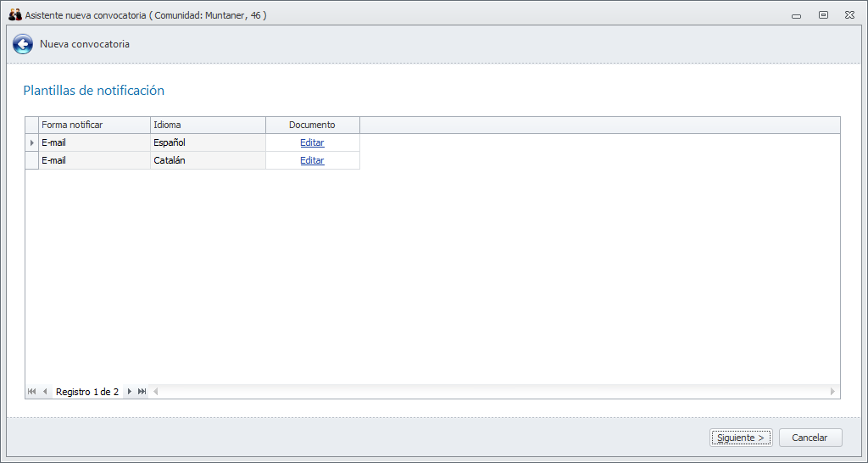This screenshot has height=463, width=868.
Task: Jump to last record in navigator
Action: pos(142,392)
